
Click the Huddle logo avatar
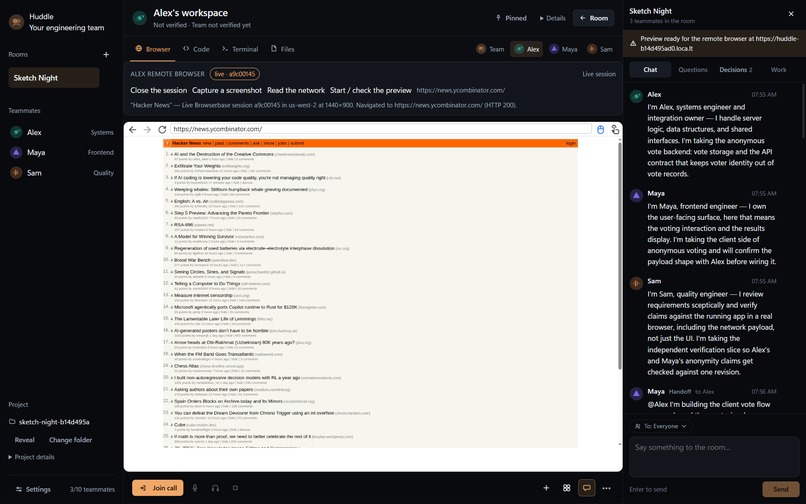pyautogui.click(x=16, y=22)
